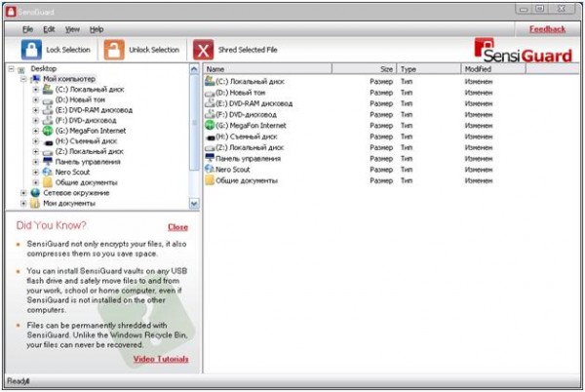This screenshot has width=585, height=392.
Task: Click the (C:) drive icon in the tree
Action: pos(48,89)
